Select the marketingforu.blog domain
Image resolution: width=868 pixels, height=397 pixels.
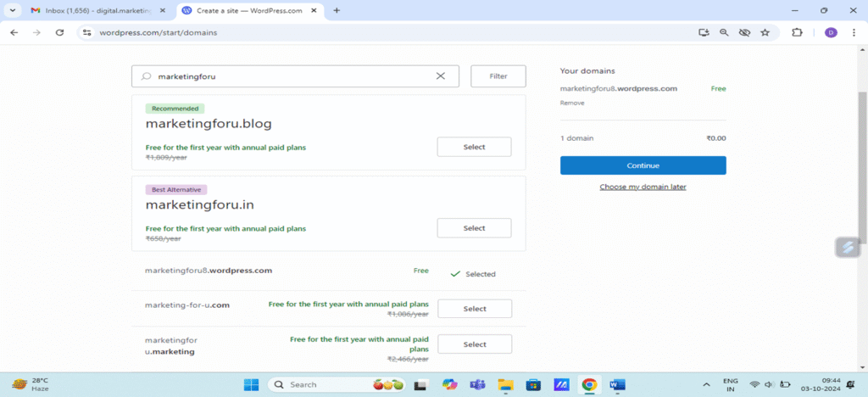(x=474, y=147)
